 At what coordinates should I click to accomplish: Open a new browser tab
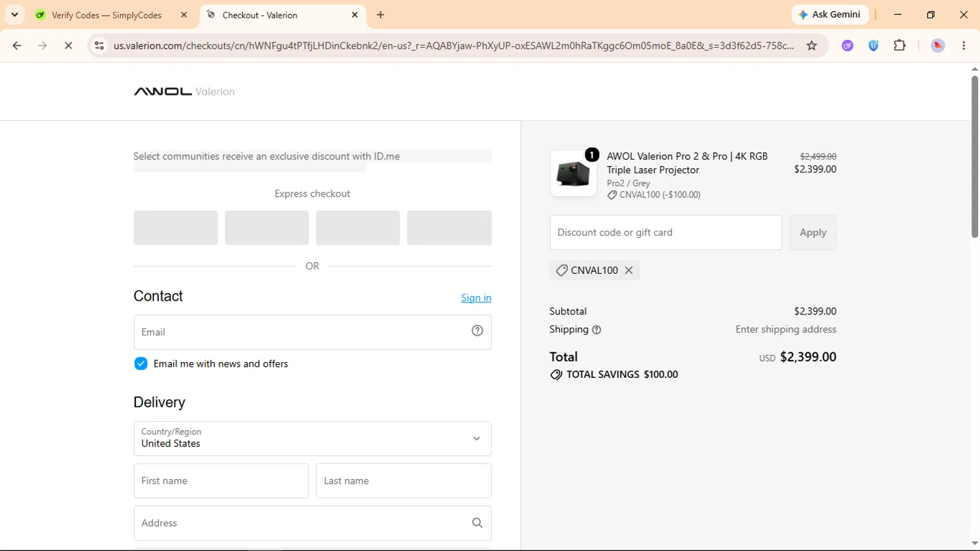[x=381, y=15]
